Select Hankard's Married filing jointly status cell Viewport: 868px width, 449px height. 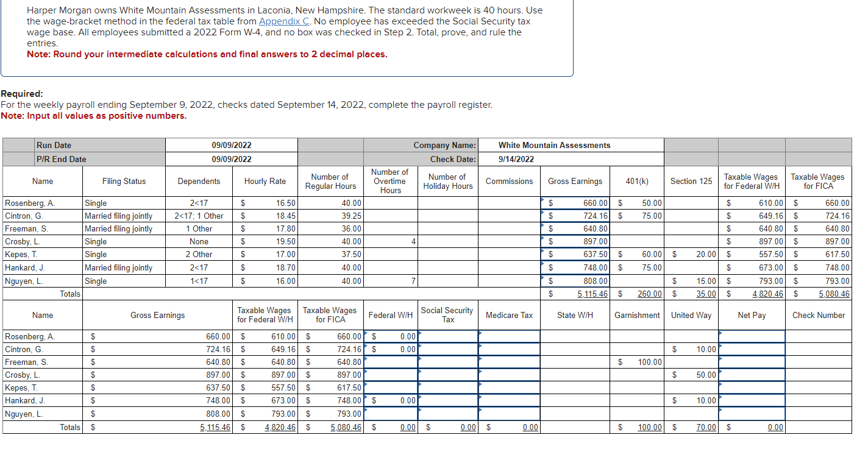point(123,267)
